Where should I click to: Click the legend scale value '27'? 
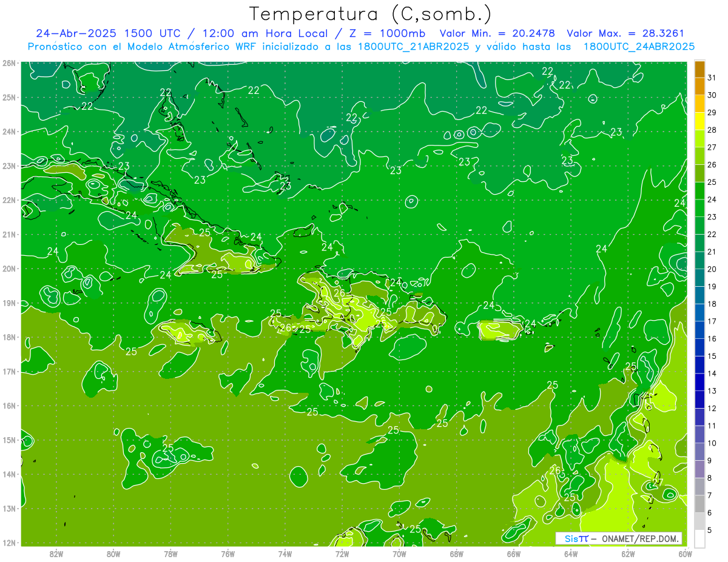click(x=712, y=147)
